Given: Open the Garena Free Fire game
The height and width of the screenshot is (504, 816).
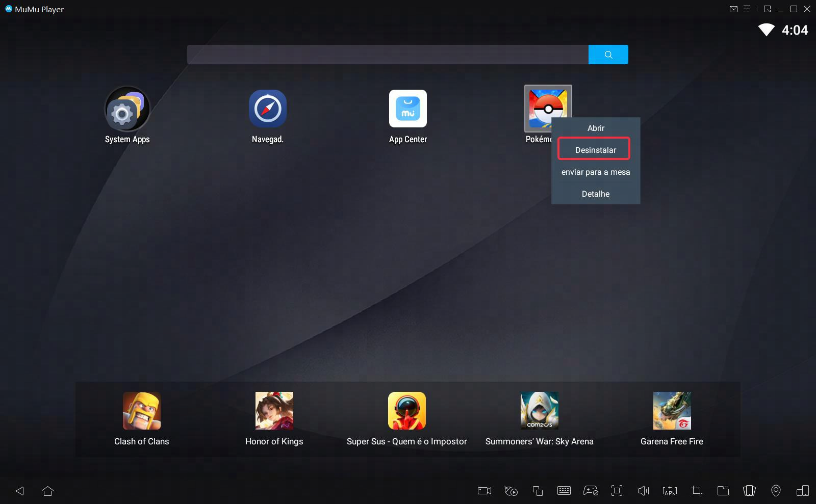Looking at the screenshot, I should pos(672,411).
